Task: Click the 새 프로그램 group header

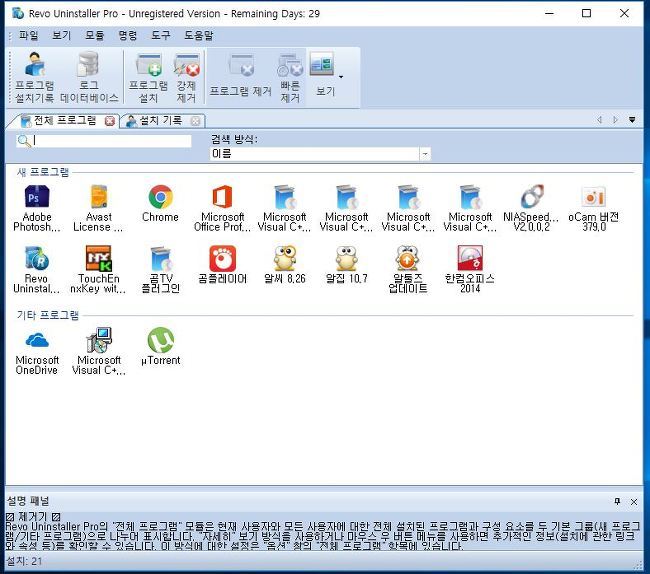Action: tap(43, 172)
